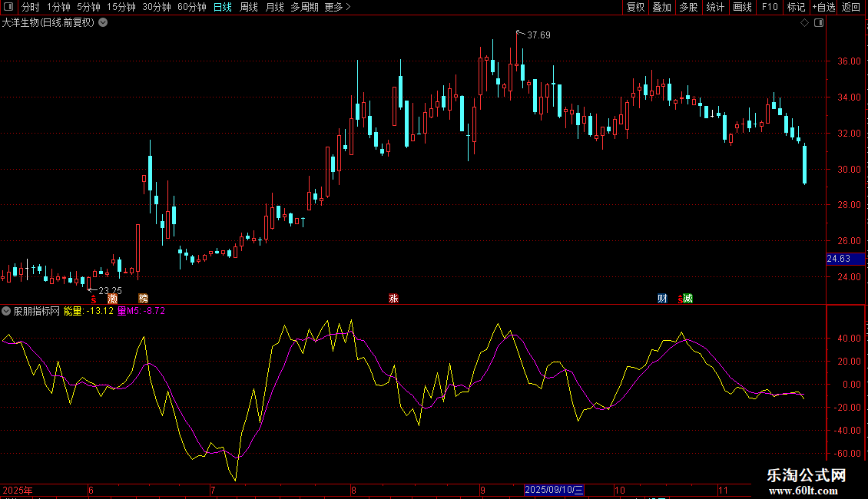Click the 37.69 high price label

coord(538,35)
